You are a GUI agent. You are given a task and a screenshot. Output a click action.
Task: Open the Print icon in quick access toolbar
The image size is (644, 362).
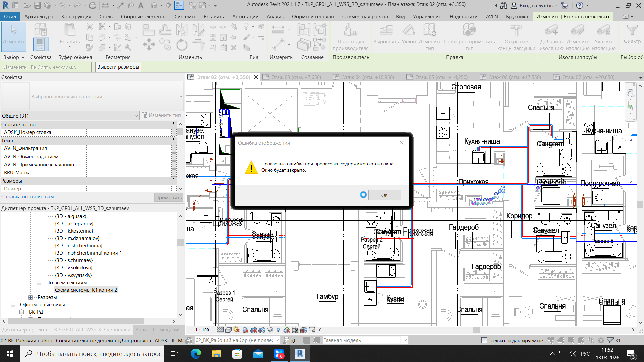click(x=93, y=5)
